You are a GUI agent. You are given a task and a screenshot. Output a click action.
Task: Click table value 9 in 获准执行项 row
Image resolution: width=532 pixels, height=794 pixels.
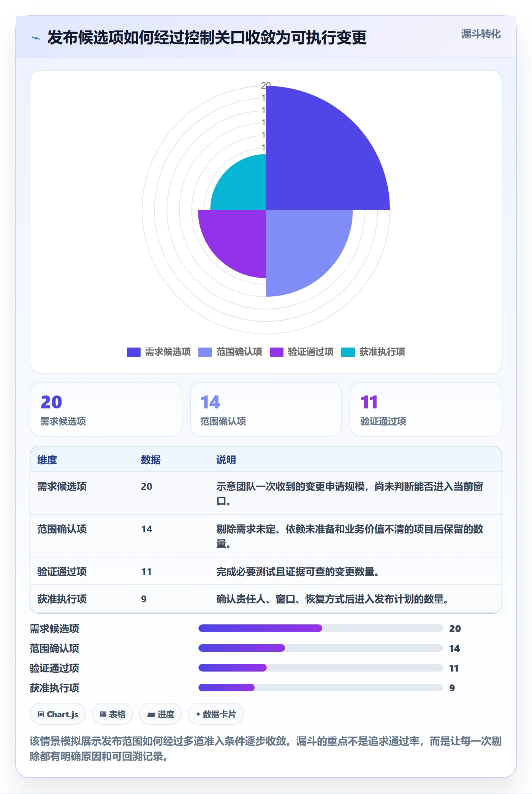144,599
